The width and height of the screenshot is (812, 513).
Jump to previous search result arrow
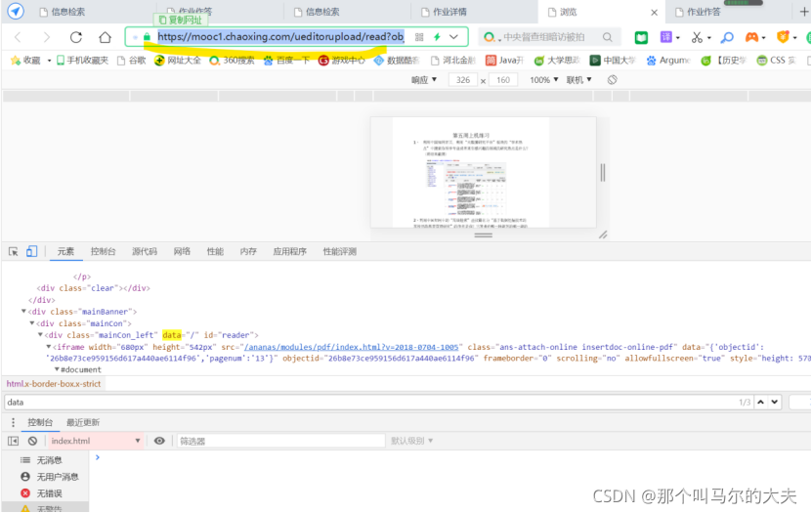(760, 403)
